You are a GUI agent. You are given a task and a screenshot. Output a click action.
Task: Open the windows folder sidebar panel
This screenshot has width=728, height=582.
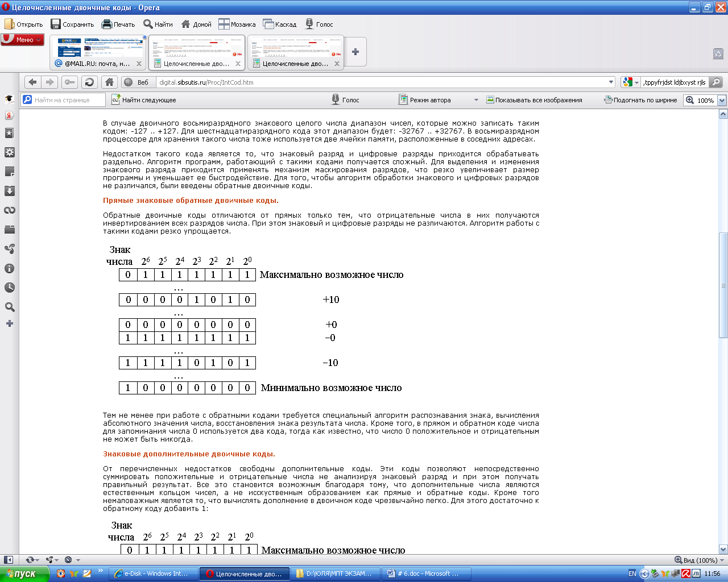point(9,230)
